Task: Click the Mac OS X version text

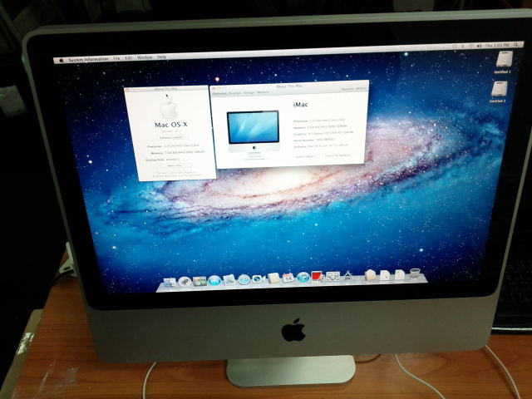Action: coord(171,131)
